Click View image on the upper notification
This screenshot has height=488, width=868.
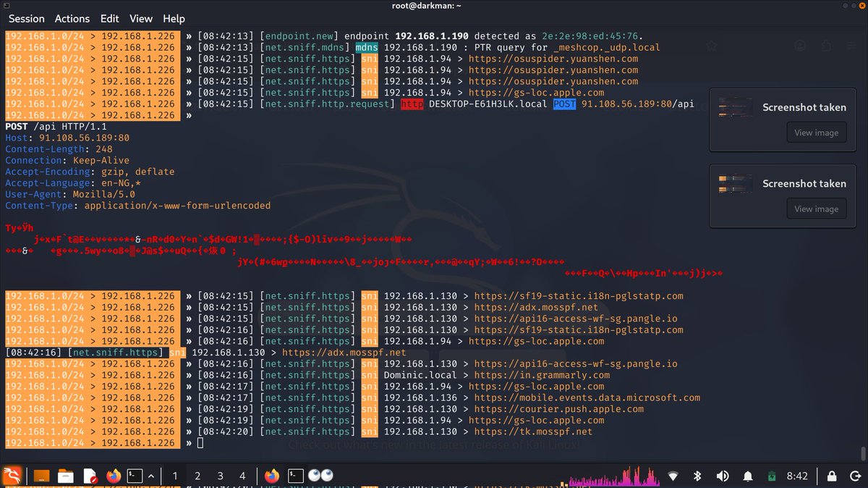click(817, 132)
